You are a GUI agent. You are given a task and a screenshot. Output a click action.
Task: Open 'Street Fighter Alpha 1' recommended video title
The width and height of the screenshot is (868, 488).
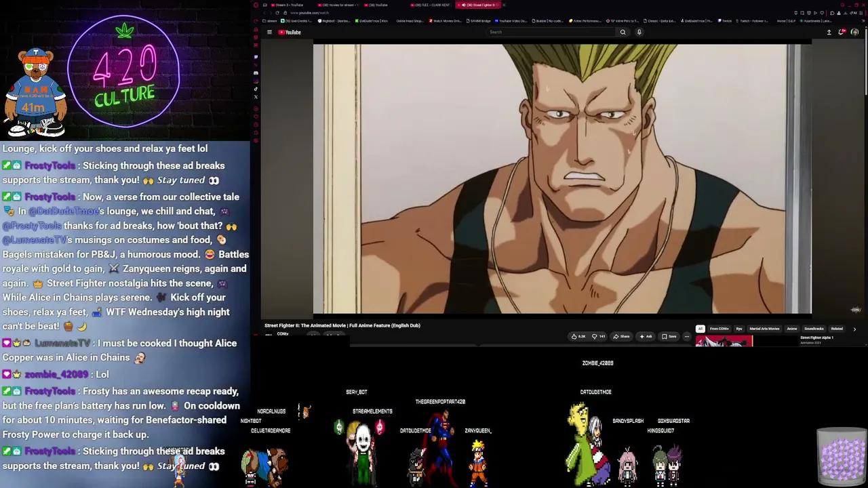[816, 338]
